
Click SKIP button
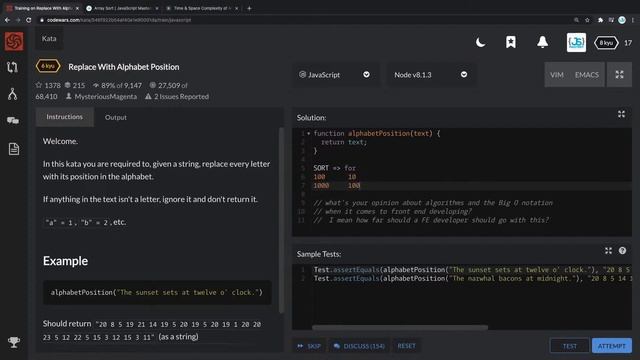[x=309, y=346]
